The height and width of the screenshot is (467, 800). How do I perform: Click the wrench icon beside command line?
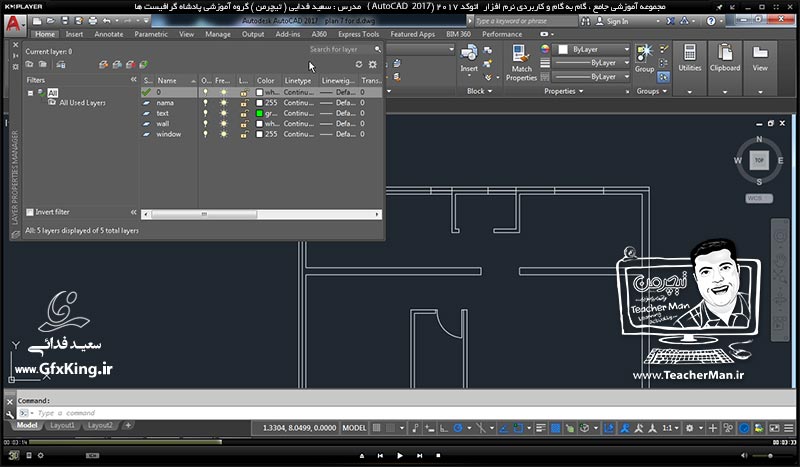[10, 414]
